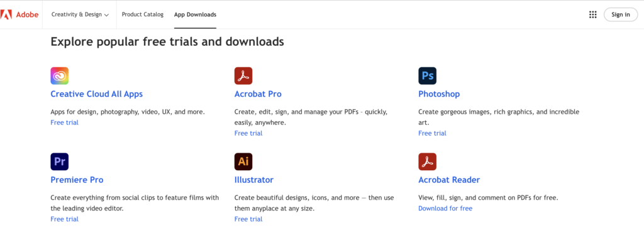Click the Photoshop Ps icon
The image size is (644, 233).
(x=428, y=76)
